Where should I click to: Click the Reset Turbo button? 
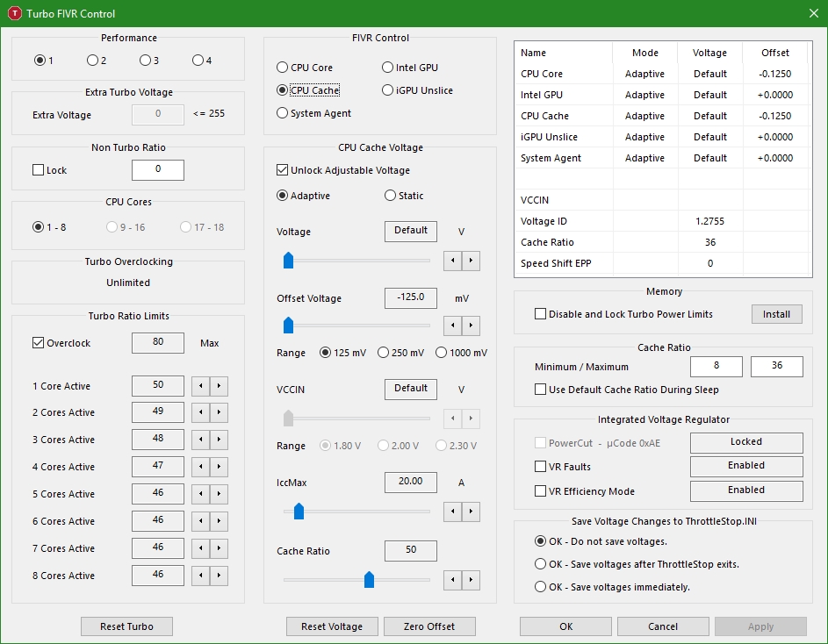point(126,626)
